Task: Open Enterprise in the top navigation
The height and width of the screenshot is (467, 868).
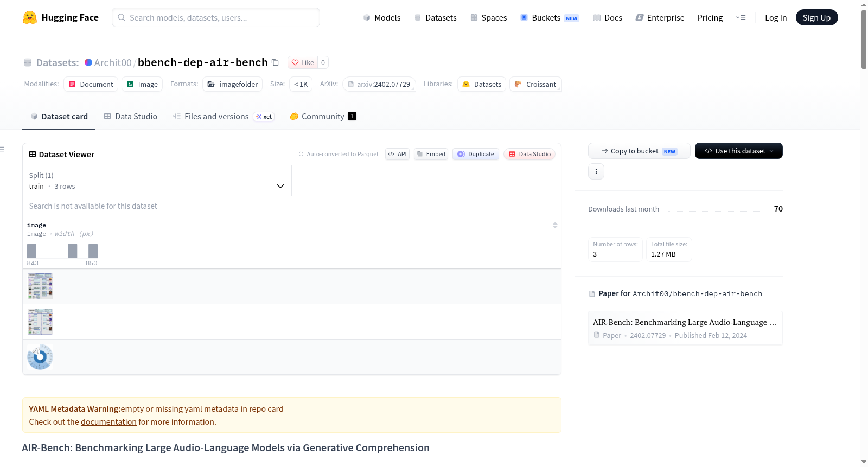Action: 660,17
